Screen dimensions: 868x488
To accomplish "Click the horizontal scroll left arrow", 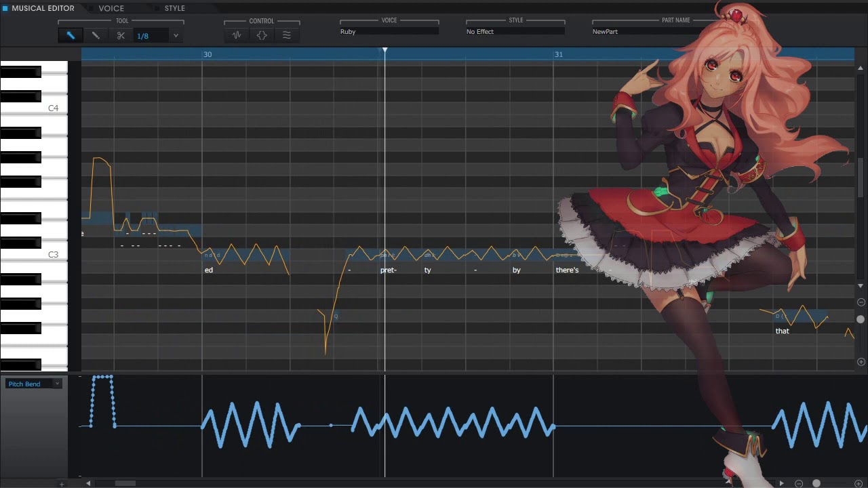I will pyautogui.click(x=88, y=483).
